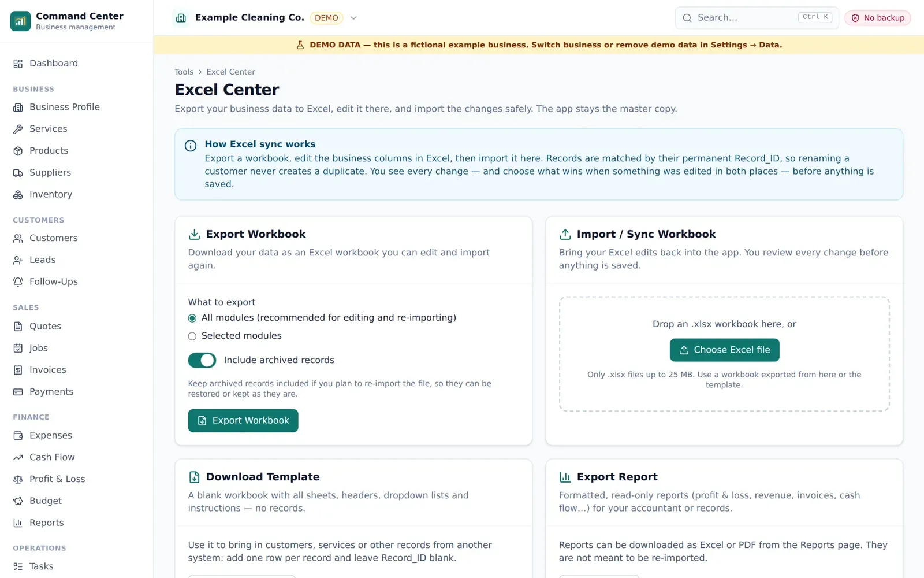Viewport: 924px width, 578px height.
Task: Toggle the Include archived records switch
Action: pyautogui.click(x=202, y=360)
